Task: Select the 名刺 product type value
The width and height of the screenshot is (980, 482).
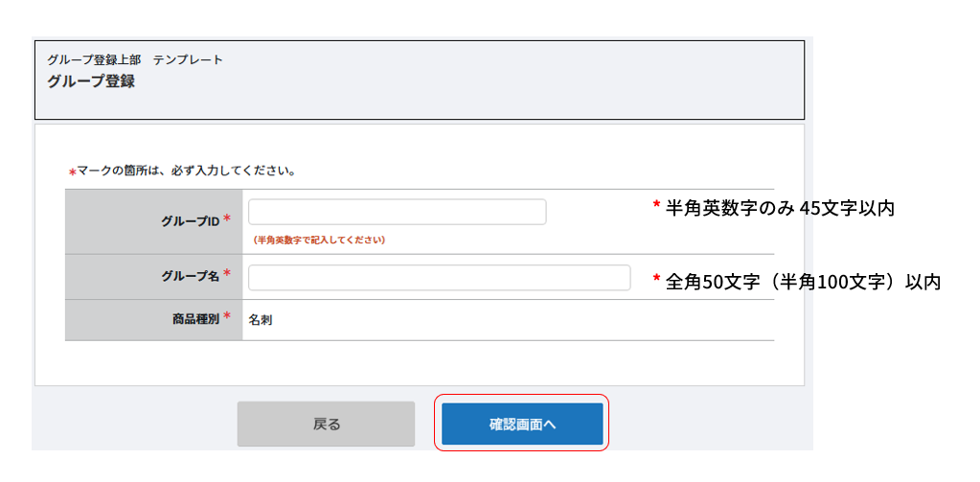Action: point(260,320)
